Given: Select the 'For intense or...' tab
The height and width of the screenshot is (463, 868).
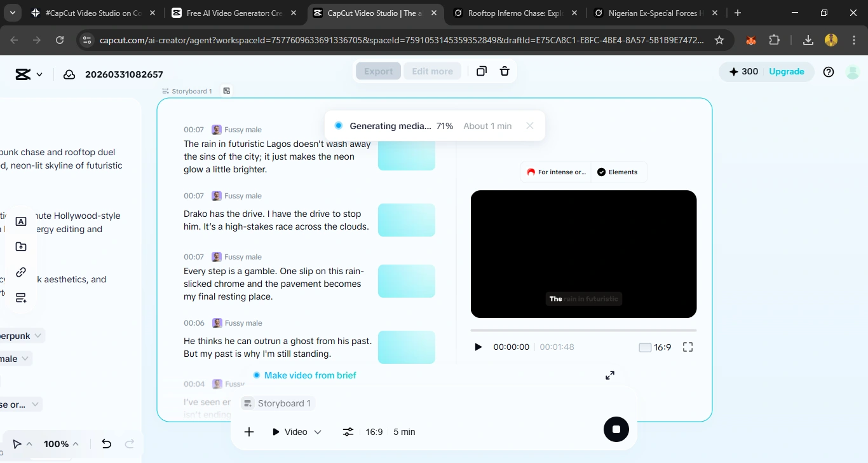Looking at the screenshot, I should pyautogui.click(x=556, y=172).
